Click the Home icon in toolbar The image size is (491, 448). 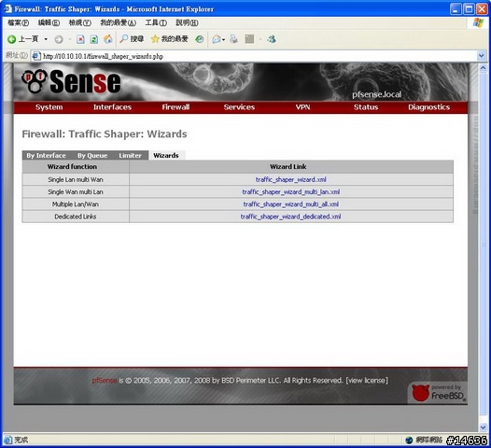[108, 39]
